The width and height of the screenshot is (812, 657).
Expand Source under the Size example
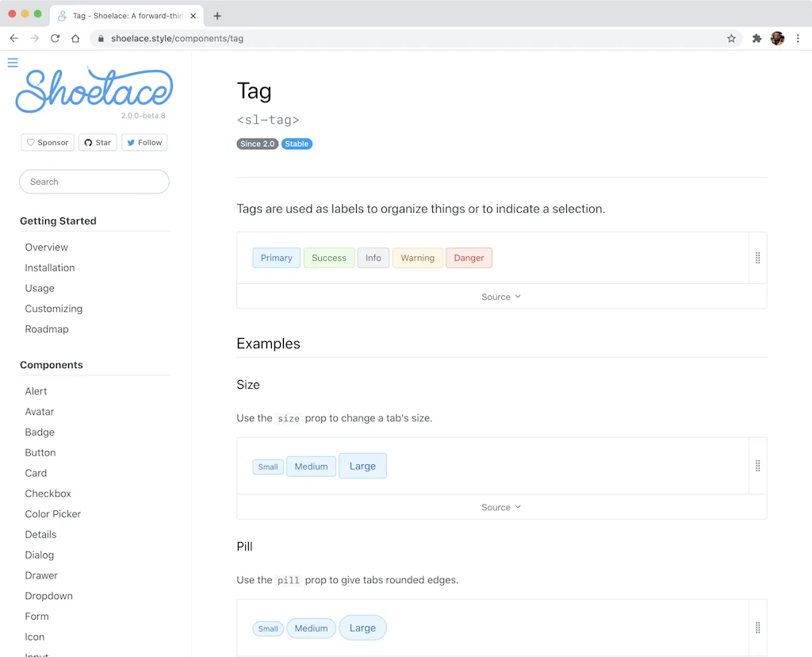501,506
